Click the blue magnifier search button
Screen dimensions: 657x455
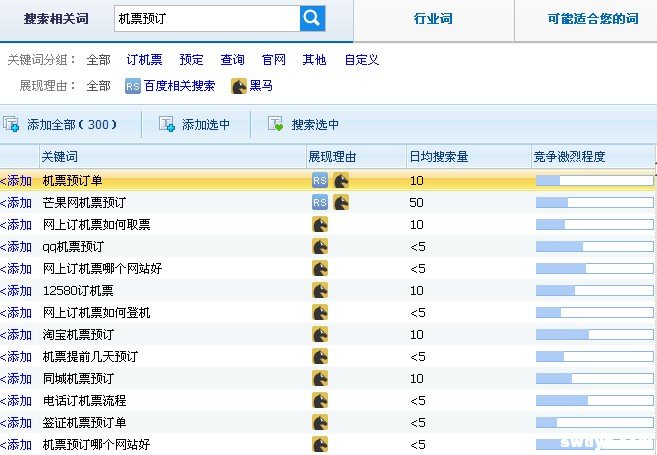click(313, 18)
